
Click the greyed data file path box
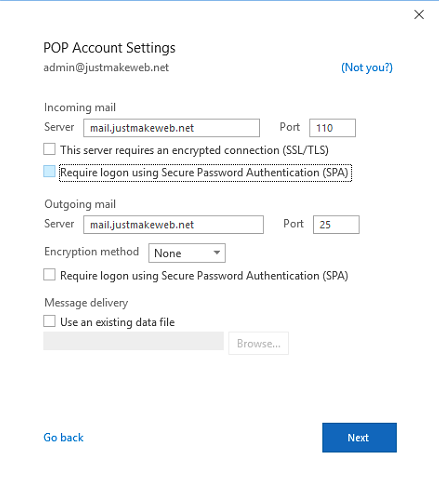click(133, 341)
